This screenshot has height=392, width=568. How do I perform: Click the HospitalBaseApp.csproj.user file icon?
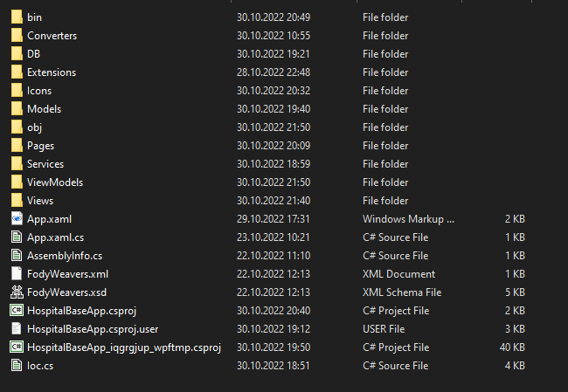pyautogui.click(x=16, y=329)
